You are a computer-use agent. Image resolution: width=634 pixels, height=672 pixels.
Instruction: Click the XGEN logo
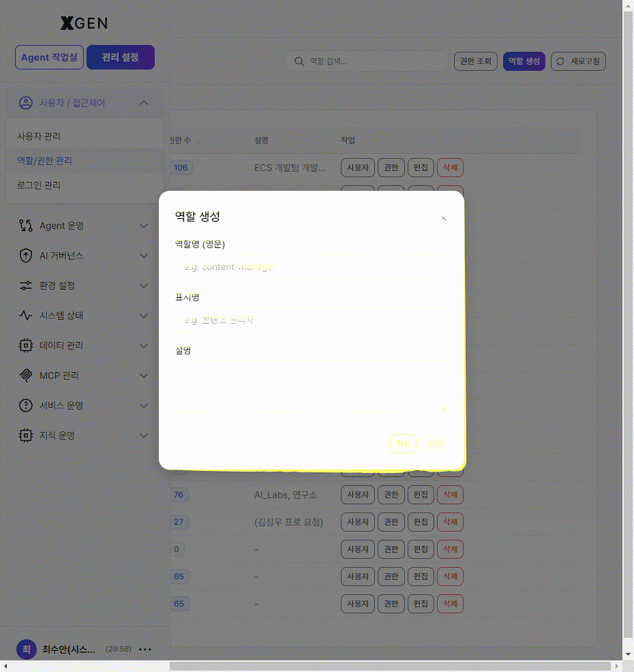point(84,23)
